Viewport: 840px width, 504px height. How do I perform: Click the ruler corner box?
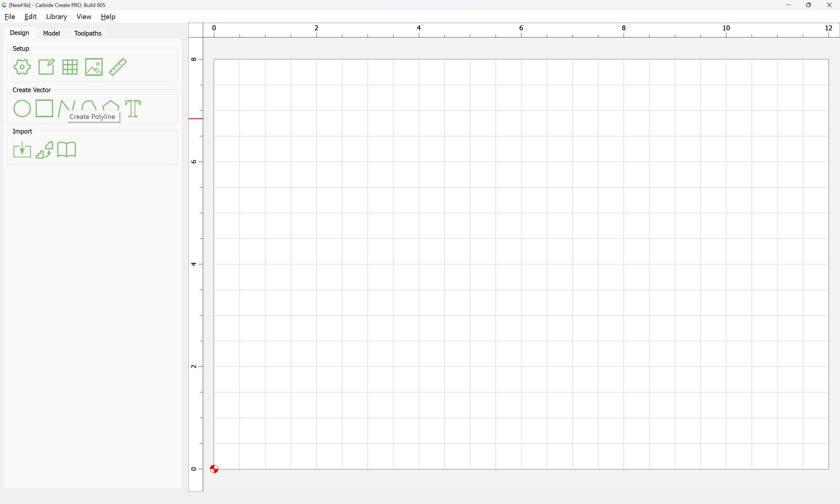point(196,30)
